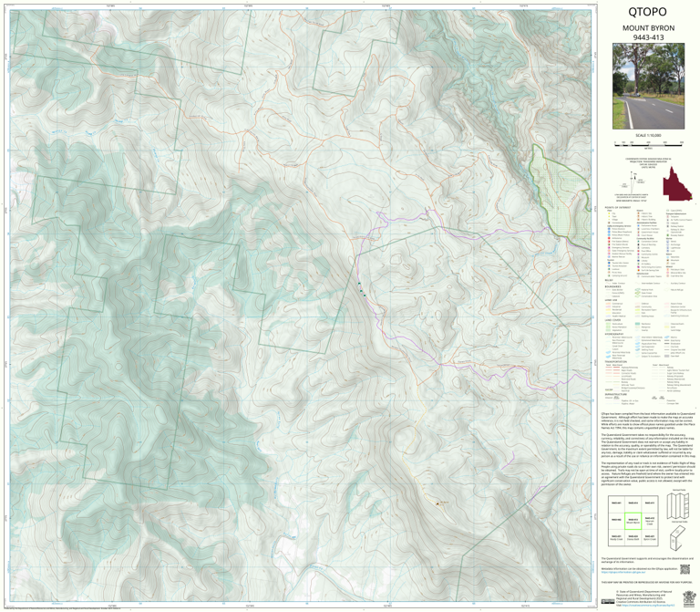Image resolution: width=700 pixels, height=612 pixels.
Task: Click the vertical folds diagram
Action: [x=679, y=505]
